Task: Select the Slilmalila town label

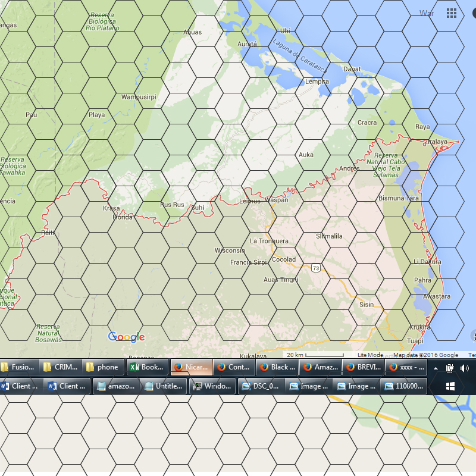Action: pyautogui.click(x=329, y=236)
